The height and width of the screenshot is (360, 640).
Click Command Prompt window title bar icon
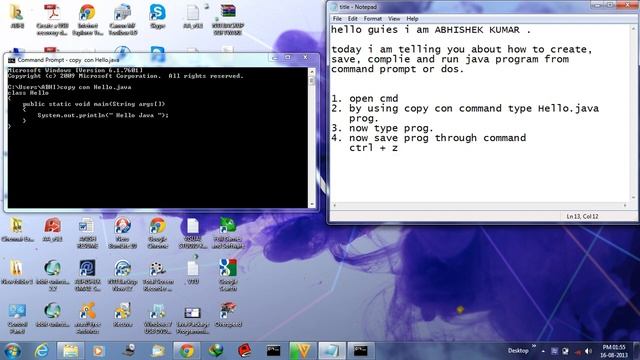11,60
